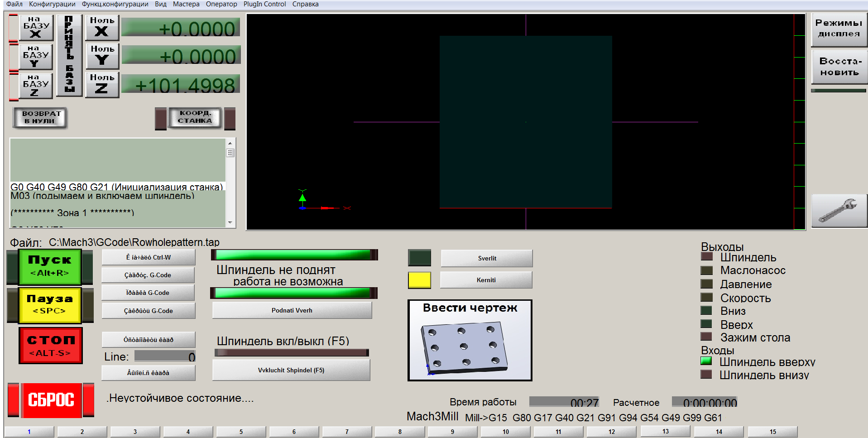Click the first G-Code button under Ctrl-W

point(148,275)
